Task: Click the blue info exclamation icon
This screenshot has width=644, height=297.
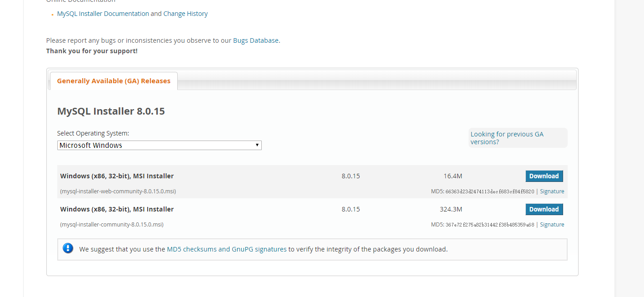Action: [68, 248]
